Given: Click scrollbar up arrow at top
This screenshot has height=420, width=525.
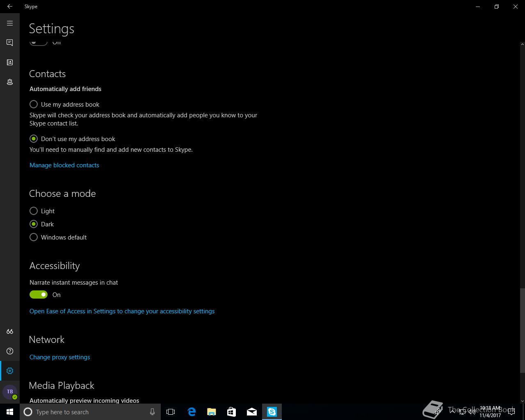Looking at the screenshot, I should click(523, 44).
